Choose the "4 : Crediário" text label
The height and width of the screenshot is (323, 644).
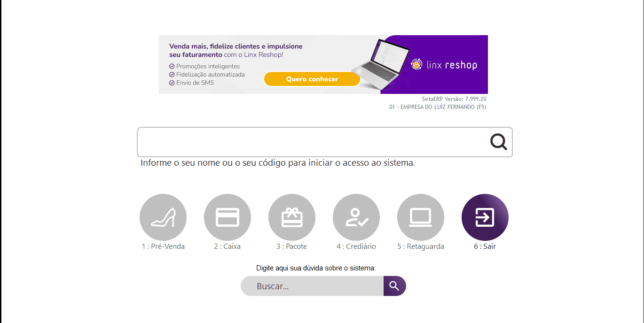pos(356,246)
